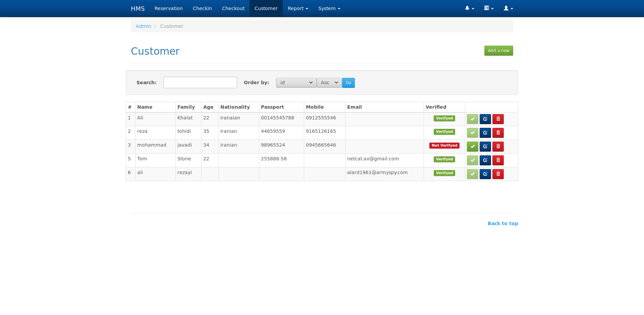Follow the Admin breadcrumb link
The image size is (644, 315).
click(143, 26)
